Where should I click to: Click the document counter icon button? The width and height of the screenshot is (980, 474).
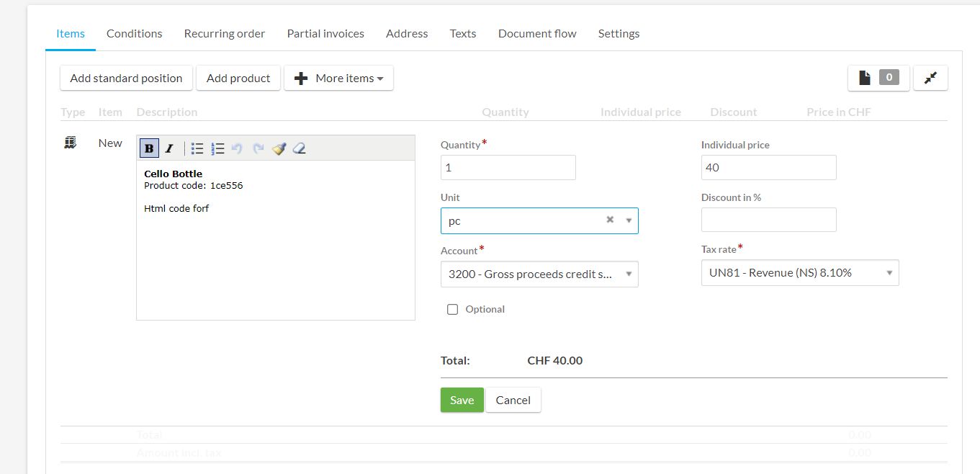coord(878,78)
